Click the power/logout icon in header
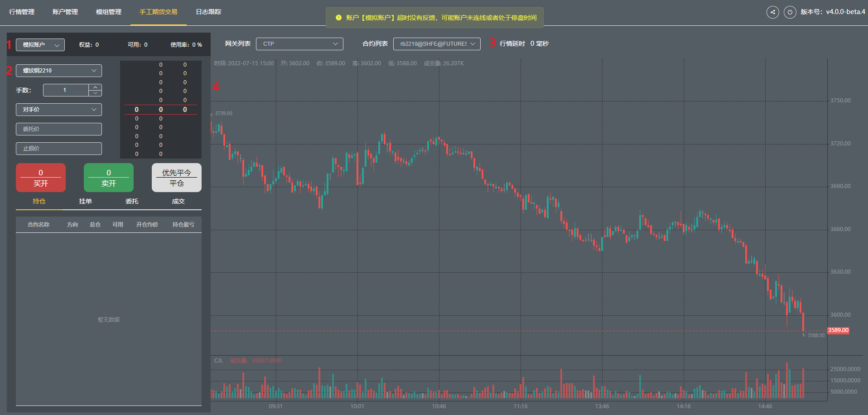Image resolution: width=868 pixels, height=415 pixels. 790,12
